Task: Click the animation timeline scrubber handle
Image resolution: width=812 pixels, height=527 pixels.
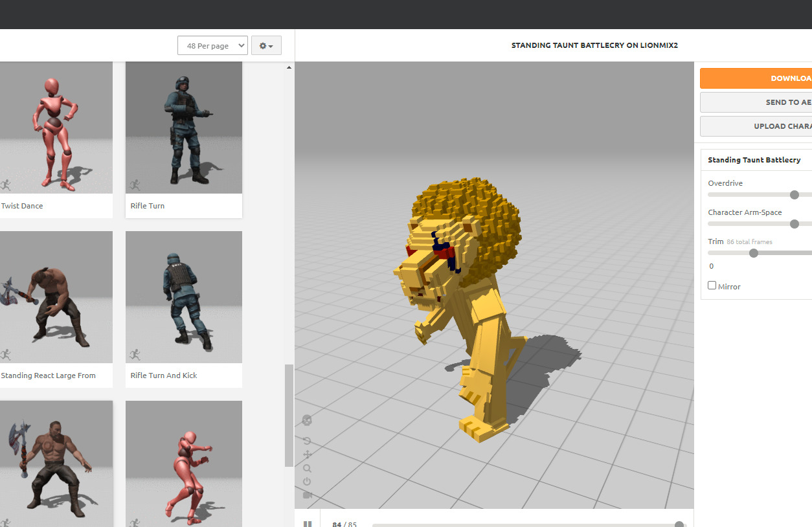Action: pos(679,525)
